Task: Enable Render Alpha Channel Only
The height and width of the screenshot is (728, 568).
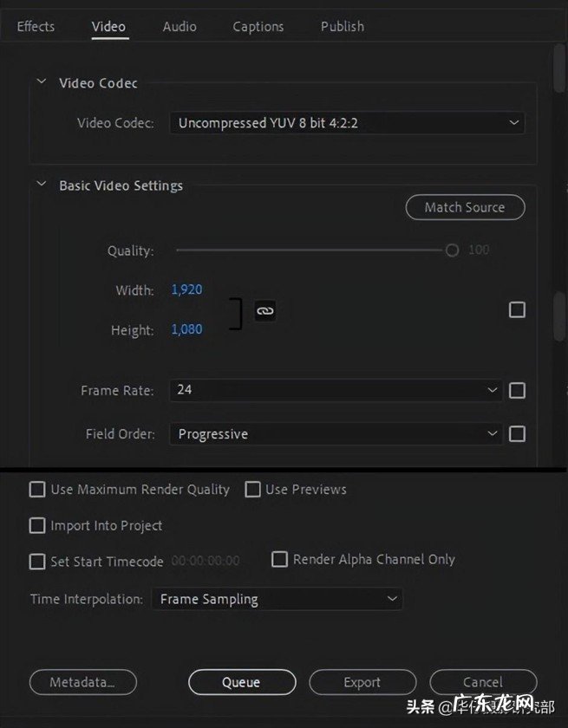Action: point(279,559)
